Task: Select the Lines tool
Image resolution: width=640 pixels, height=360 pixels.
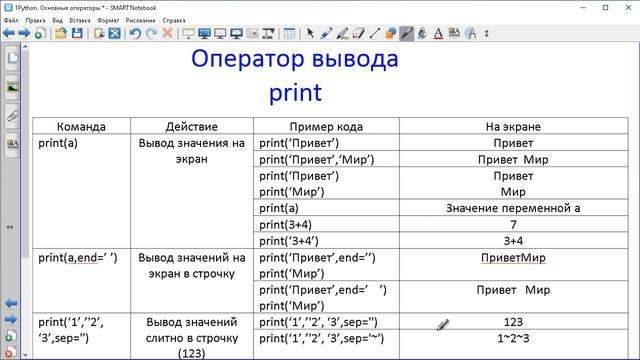Action: click(374, 33)
